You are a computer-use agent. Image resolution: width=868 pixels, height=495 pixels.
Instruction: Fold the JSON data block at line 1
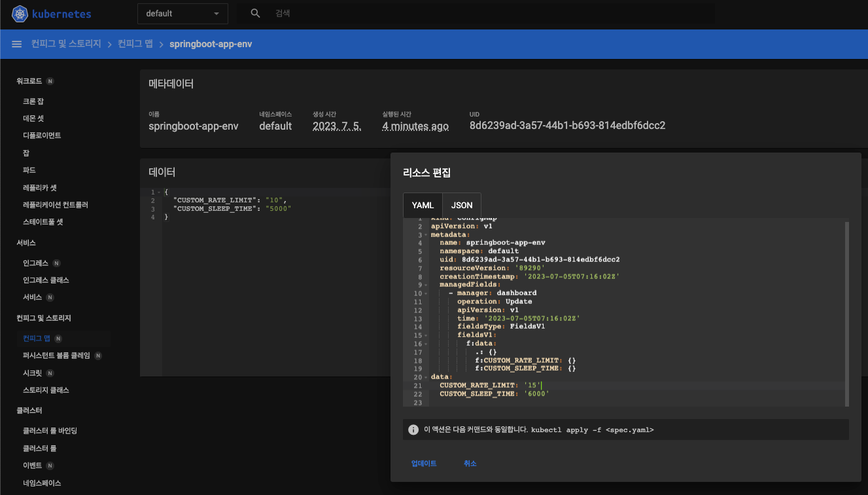tap(159, 192)
